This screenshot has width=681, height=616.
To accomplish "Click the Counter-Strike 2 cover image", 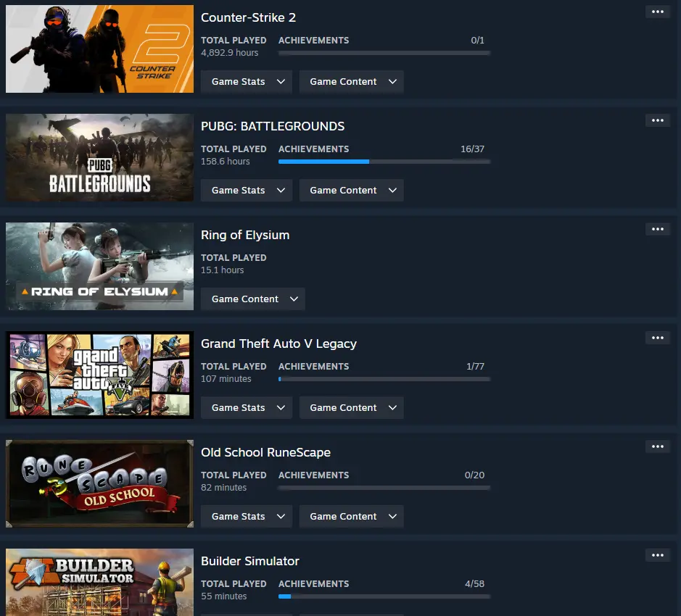I will point(99,49).
